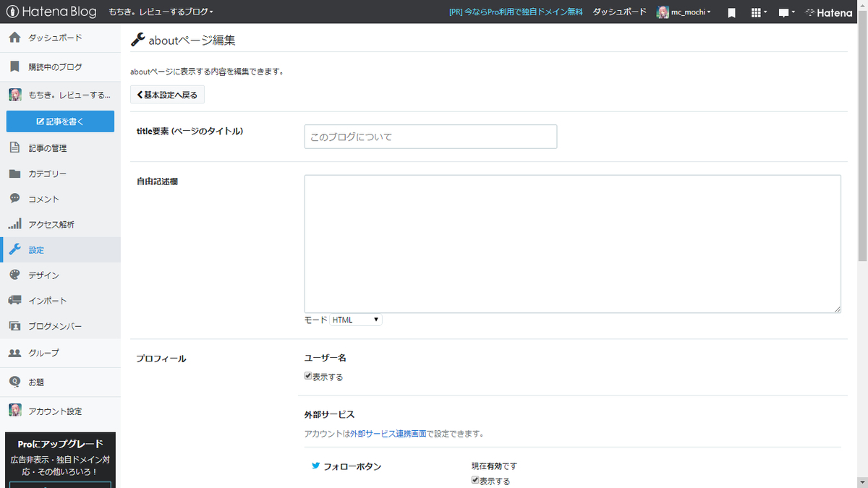The height and width of the screenshot is (488, 868).
Task: Select the インポート truck icon
Action: click(16, 300)
